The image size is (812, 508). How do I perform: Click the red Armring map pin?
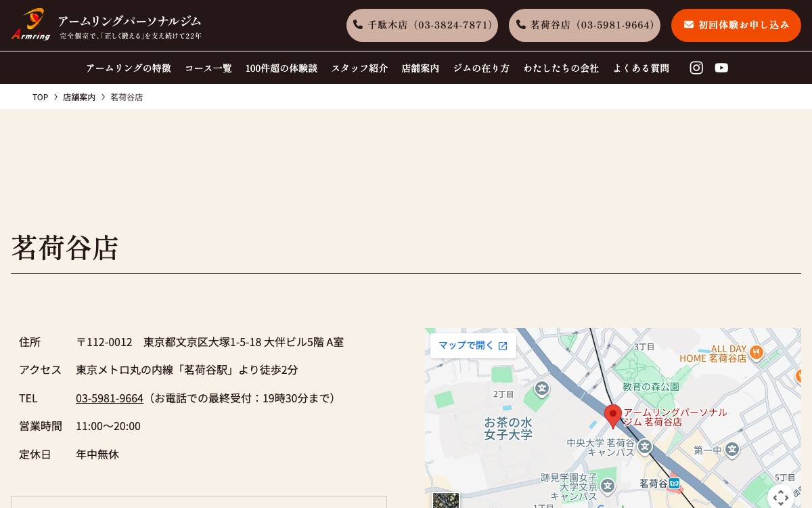pos(613,417)
